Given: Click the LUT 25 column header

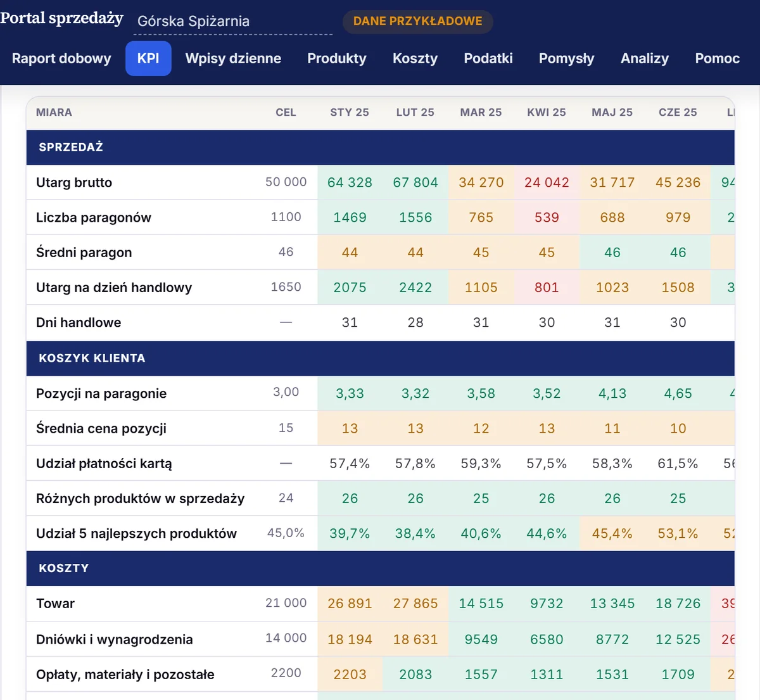Looking at the screenshot, I should pos(415,112).
